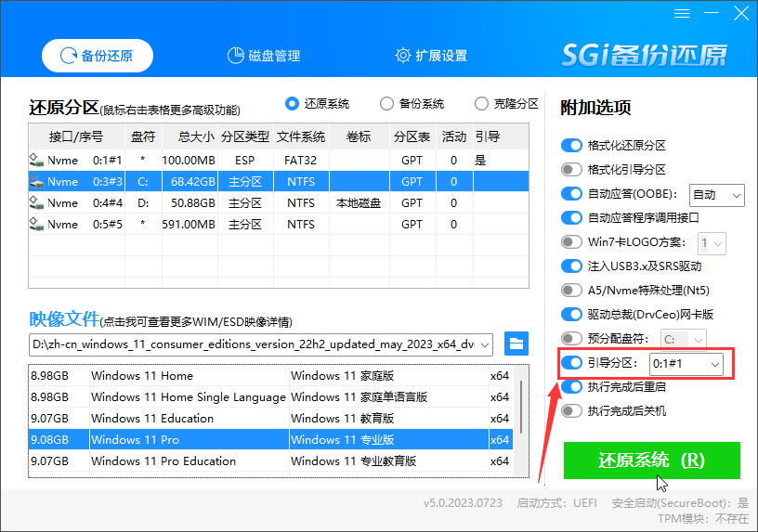Open the hamburger menu in title bar
758x532 pixels.
point(682,14)
